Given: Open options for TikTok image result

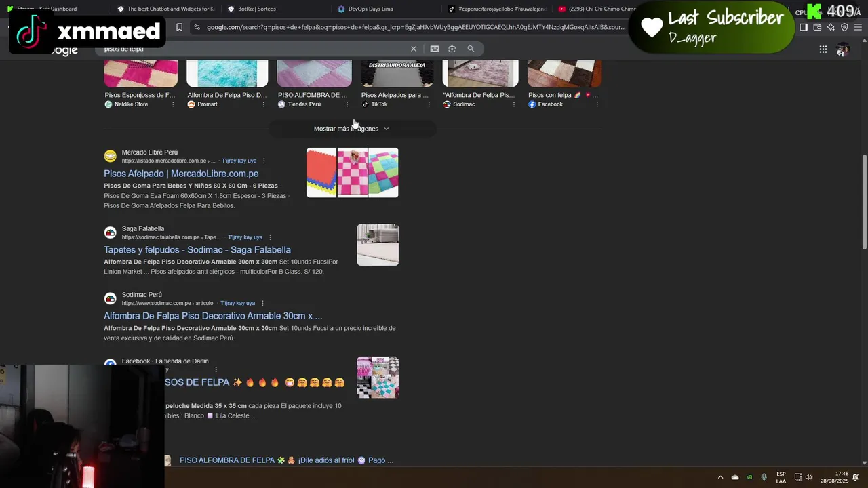Looking at the screenshot, I should [x=429, y=104].
